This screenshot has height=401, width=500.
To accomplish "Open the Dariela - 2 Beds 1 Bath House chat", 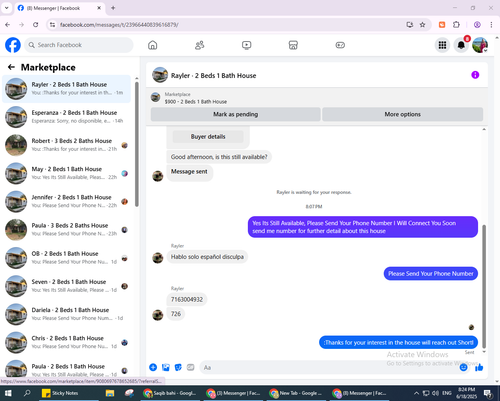I will pyautogui.click(x=66, y=314).
